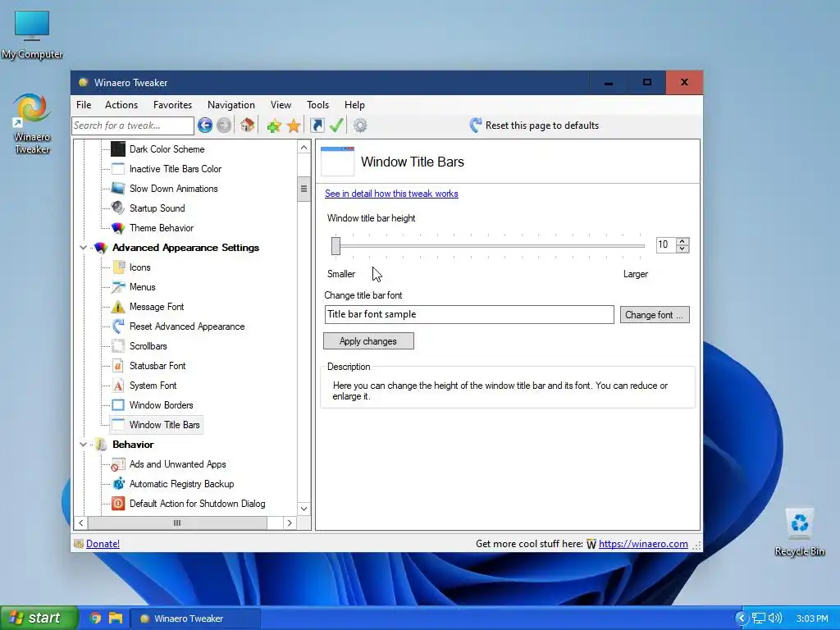Screen dimensions: 840x630
Task: Click the shortcut arrow toolbar icon
Action: [317, 126]
